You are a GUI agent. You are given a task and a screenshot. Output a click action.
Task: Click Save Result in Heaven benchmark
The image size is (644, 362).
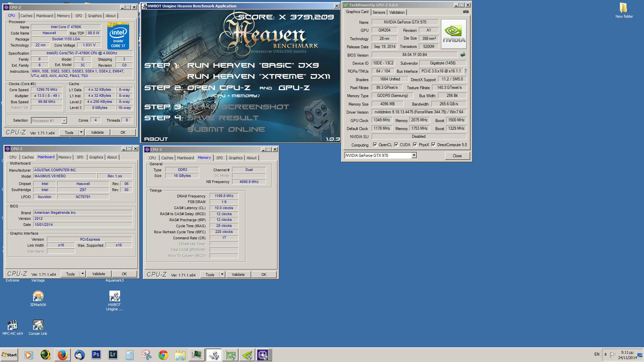[x=223, y=118]
